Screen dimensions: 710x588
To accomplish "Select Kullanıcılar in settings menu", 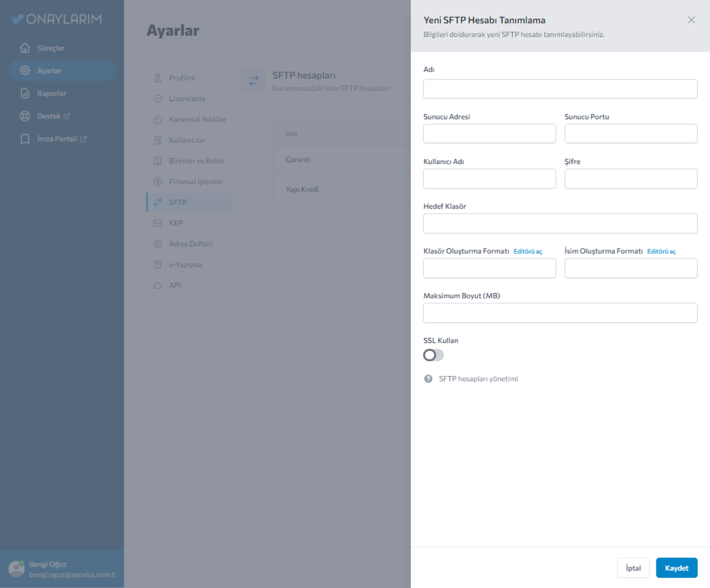I will (186, 140).
